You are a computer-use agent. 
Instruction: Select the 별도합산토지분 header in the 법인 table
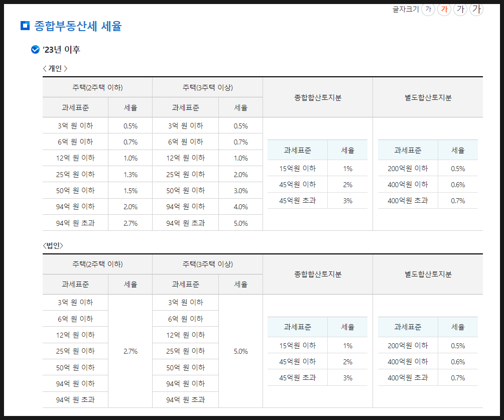click(x=427, y=274)
